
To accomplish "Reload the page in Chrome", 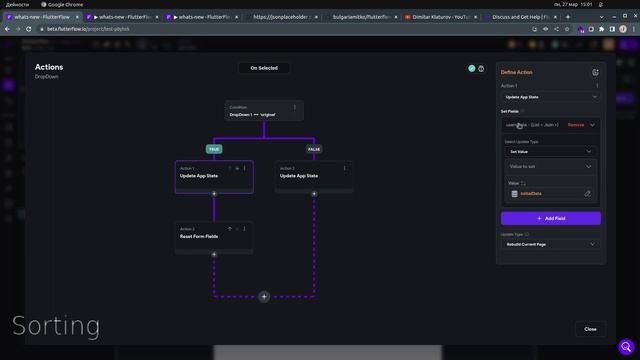I will [29, 29].
